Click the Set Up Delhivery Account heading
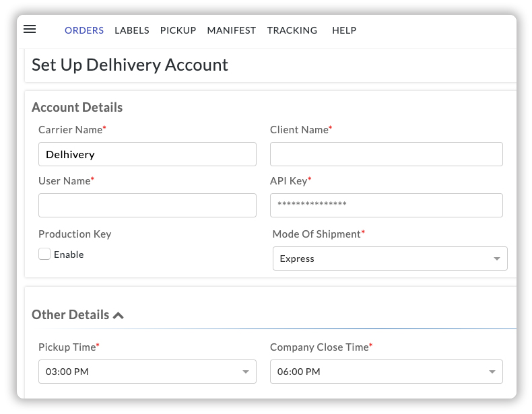The width and height of the screenshot is (532, 414). [x=130, y=65]
